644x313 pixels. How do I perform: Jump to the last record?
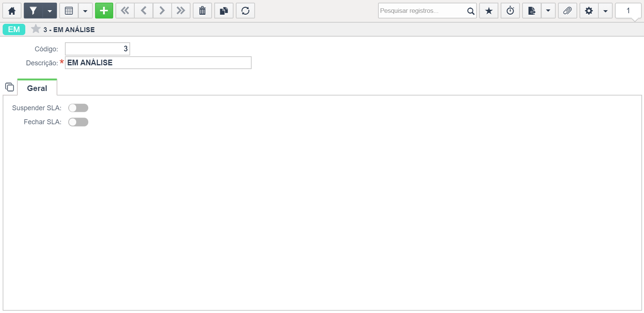[x=181, y=11]
